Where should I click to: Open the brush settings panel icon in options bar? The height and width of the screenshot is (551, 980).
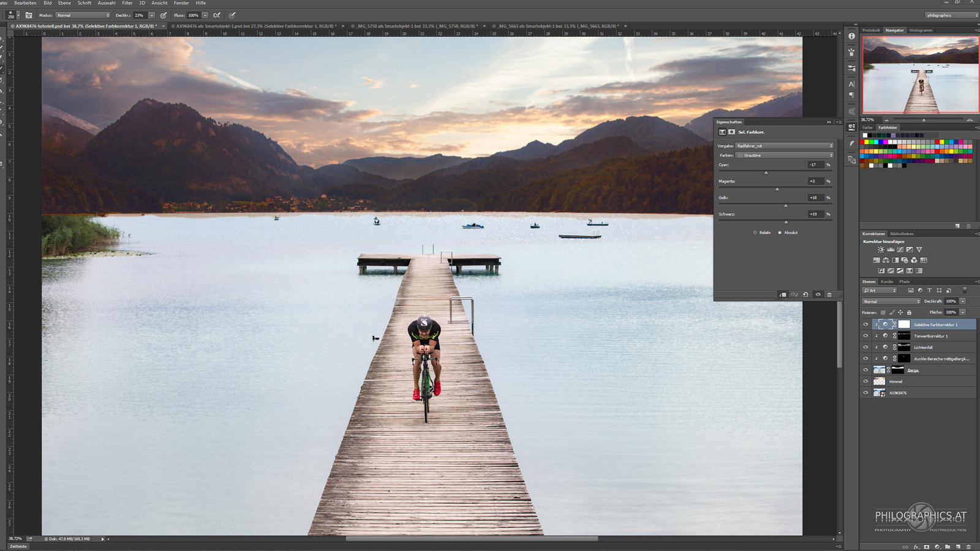point(29,15)
